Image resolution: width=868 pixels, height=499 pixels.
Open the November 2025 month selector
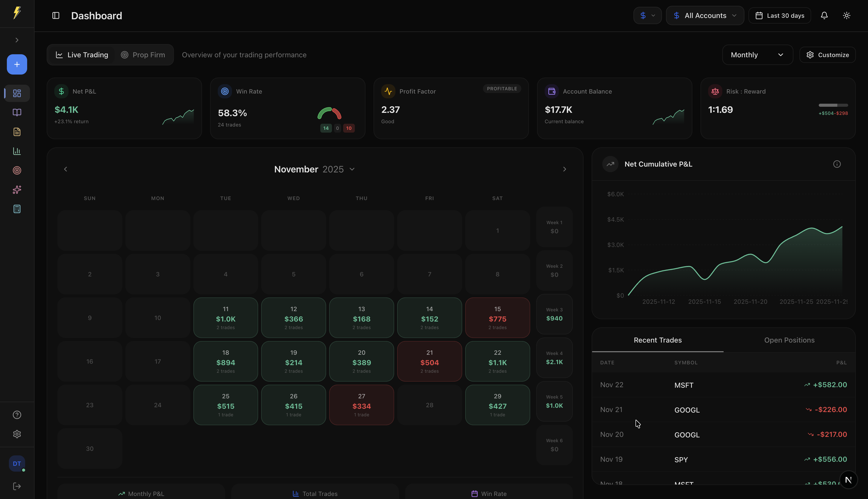pos(314,169)
